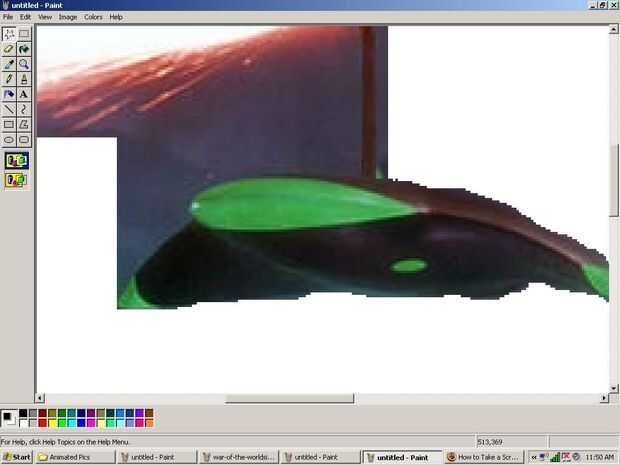
Task: Select the Magnifier tool
Action: (24, 64)
